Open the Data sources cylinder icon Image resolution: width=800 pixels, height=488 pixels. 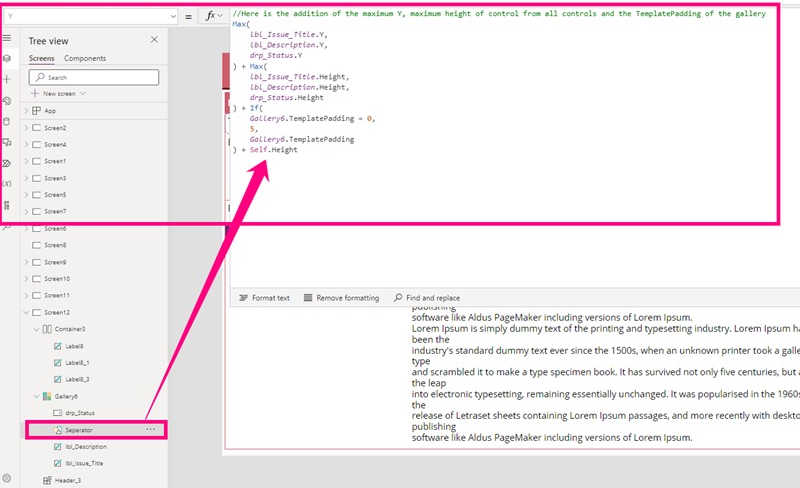point(7,121)
